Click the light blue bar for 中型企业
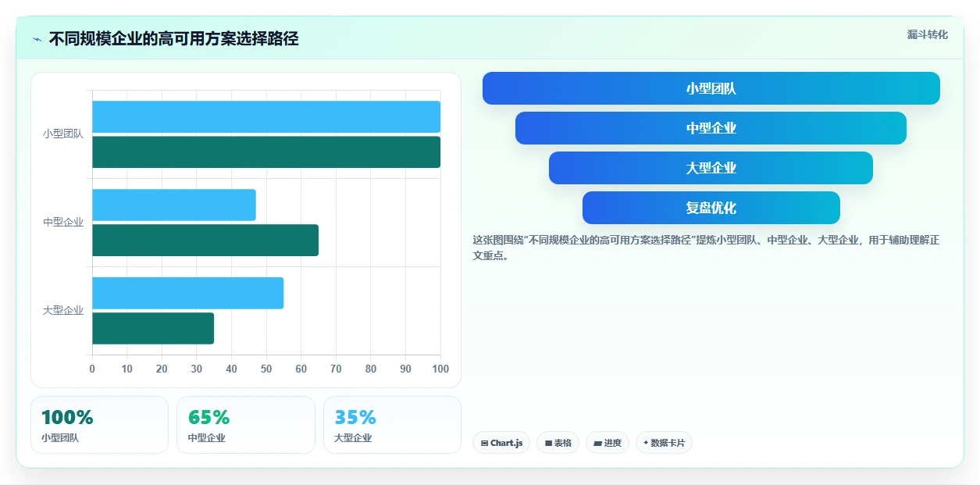Image resolution: width=980 pixels, height=485 pixels. 174,205
